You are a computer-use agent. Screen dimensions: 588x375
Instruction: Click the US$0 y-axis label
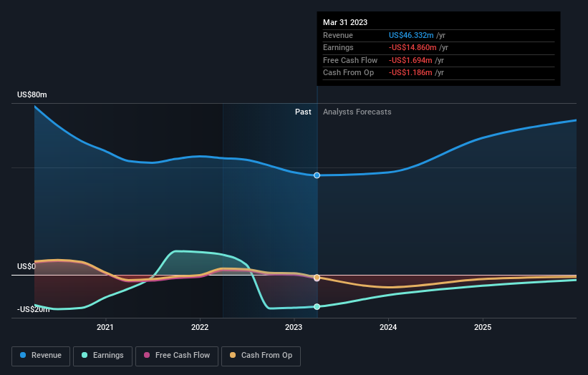(26, 266)
